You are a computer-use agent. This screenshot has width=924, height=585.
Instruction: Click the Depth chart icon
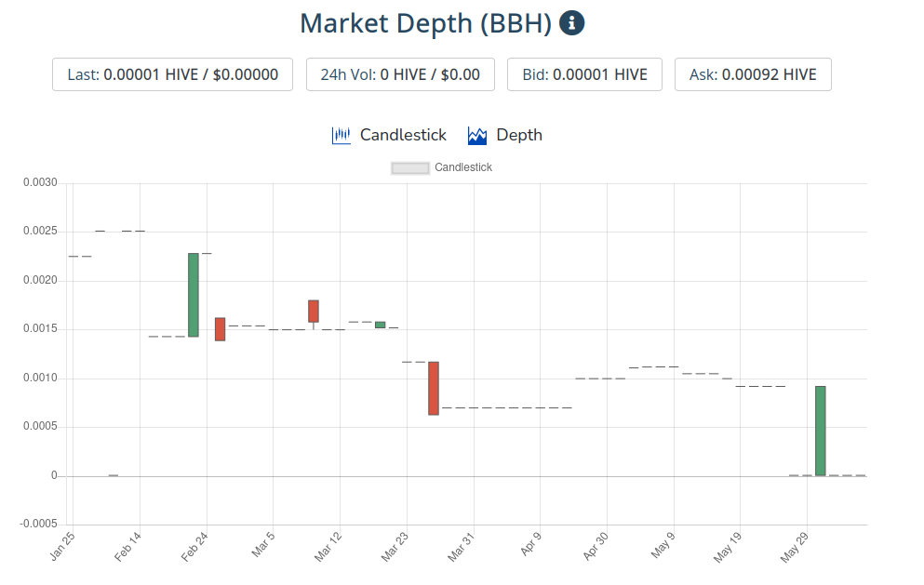(477, 136)
